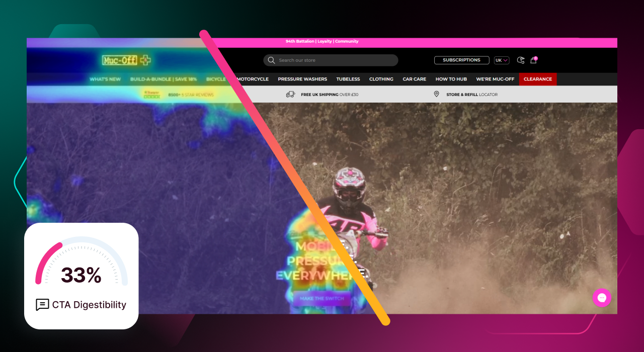
Task: Open the chat bubble icon at bottom right
Action: point(602,298)
